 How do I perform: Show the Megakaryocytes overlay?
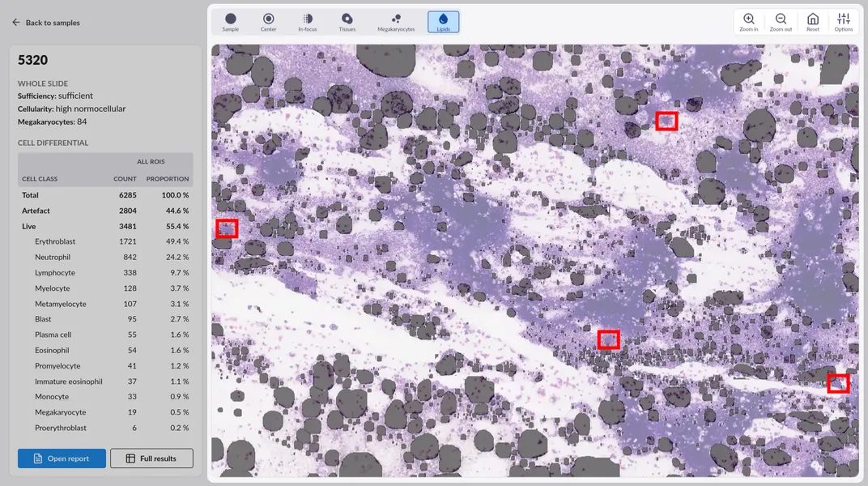pyautogui.click(x=396, y=22)
